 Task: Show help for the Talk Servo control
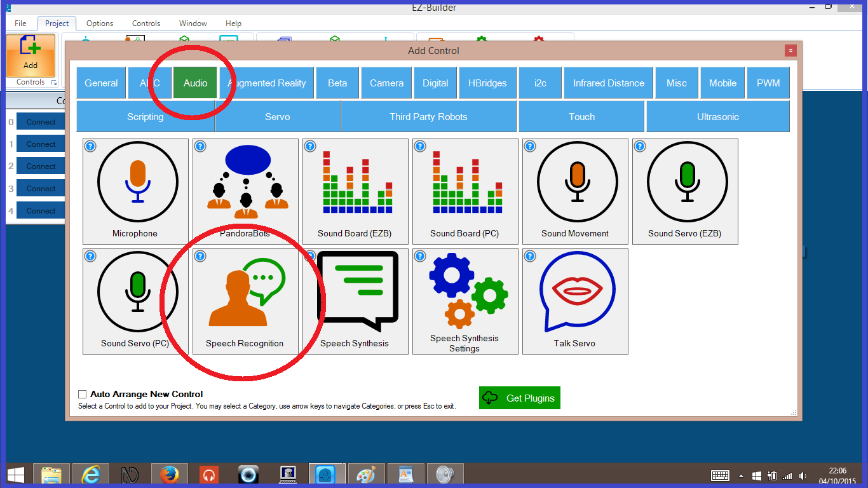[x=530, y=256]
